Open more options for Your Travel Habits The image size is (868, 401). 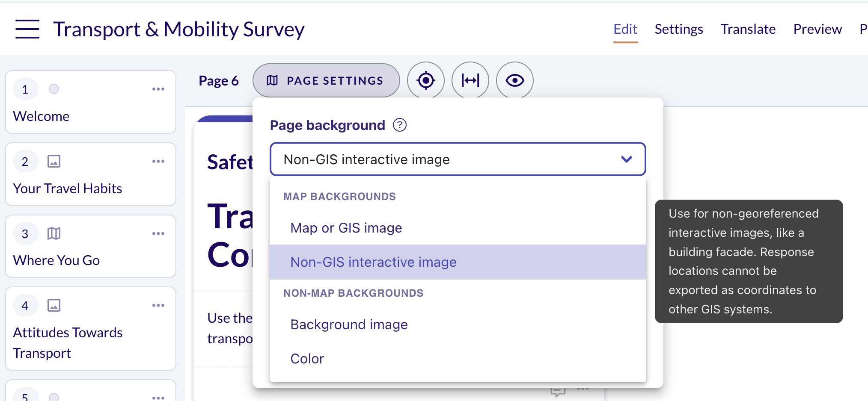[158, 161]
